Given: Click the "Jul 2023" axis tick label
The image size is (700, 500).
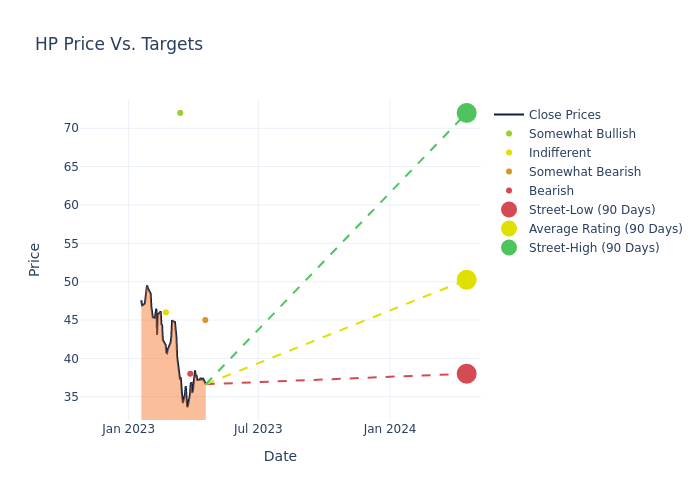Looking at the screenshot, I should [258, 429].
